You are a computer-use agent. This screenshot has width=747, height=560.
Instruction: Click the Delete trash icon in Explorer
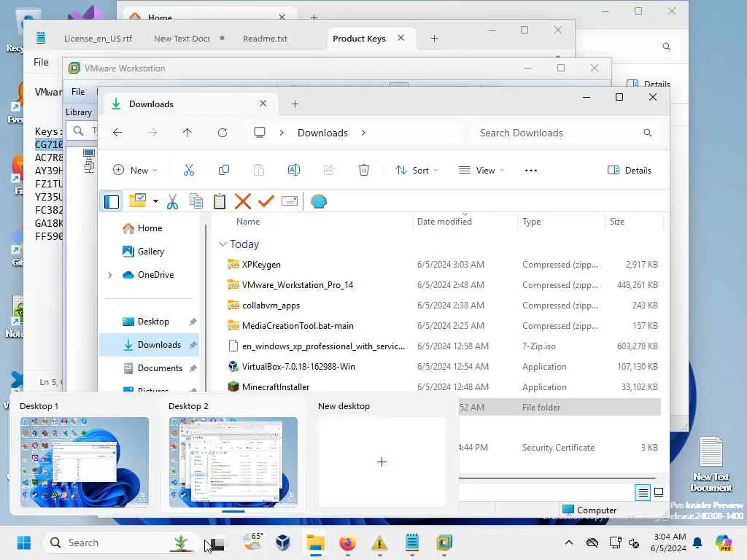tap(363, 170)
